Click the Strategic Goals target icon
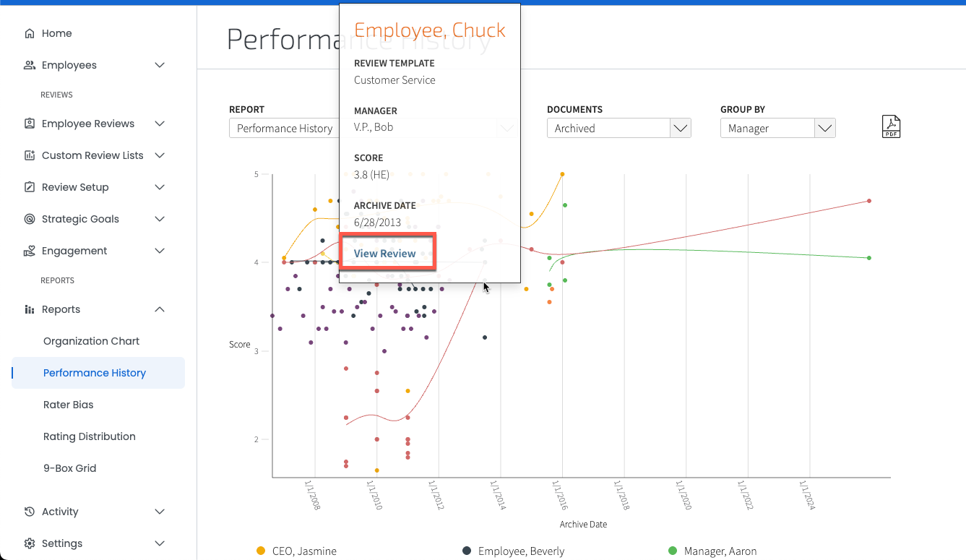 [x=30, y=219]
